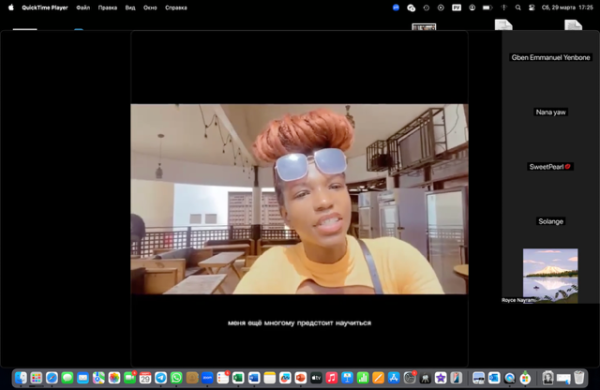The width and height of the screenshot is (600, 390).
Task: Switch to Zoom in the Dock
Action: tap(207, 378)
